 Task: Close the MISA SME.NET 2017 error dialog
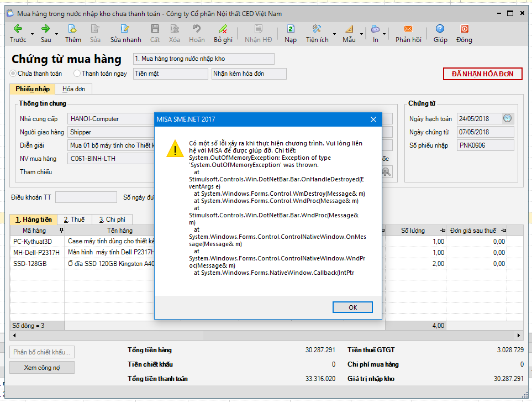pyautogui.click(x=373, y=119)
